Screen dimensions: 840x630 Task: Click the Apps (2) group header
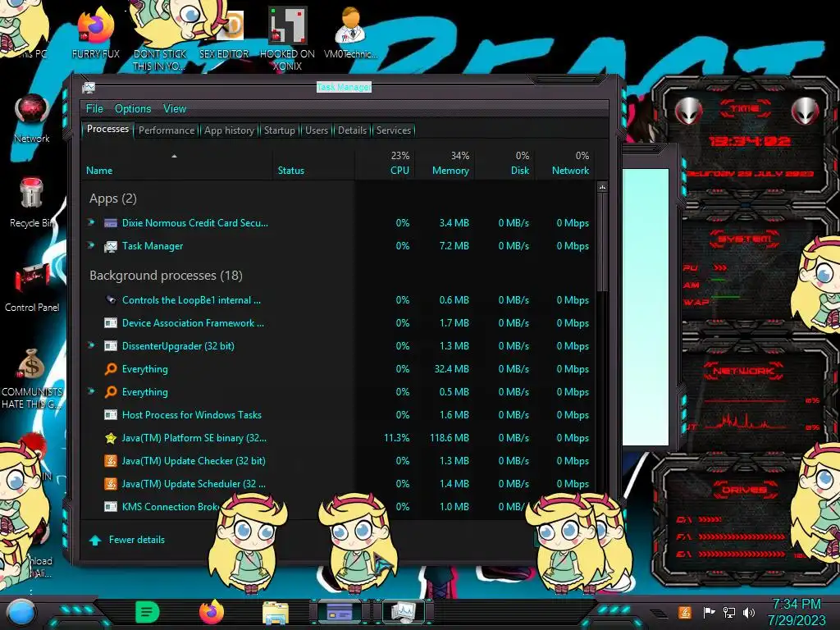(113, 199)
